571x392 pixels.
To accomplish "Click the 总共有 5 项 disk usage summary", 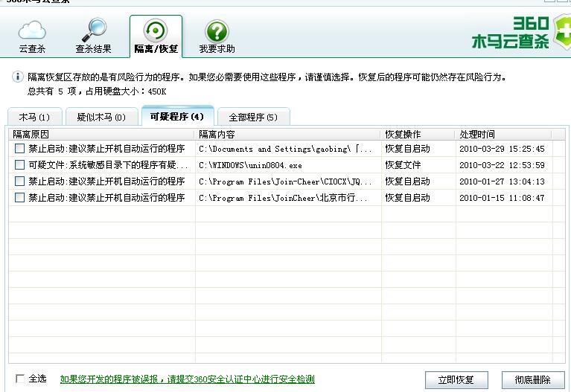I will click(x=97, y=91).
